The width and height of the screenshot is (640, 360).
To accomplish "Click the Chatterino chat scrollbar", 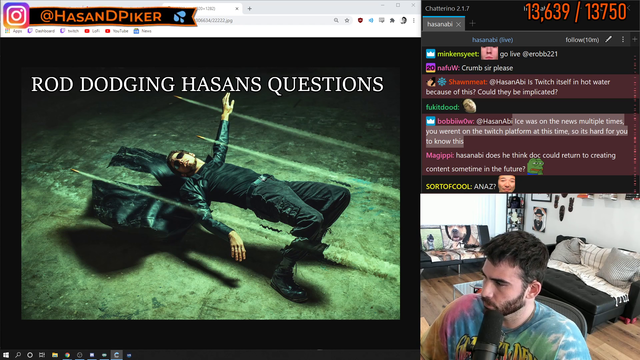I will pos(636,120).
